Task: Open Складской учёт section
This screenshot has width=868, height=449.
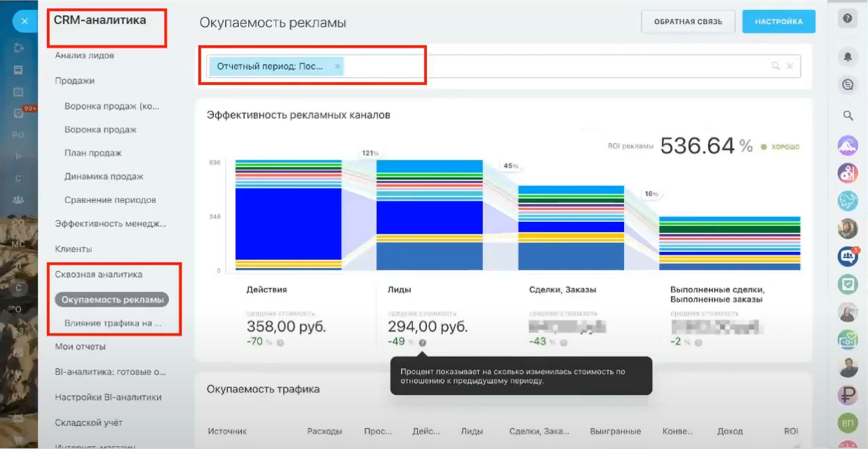Action: [x=89, y=423]
